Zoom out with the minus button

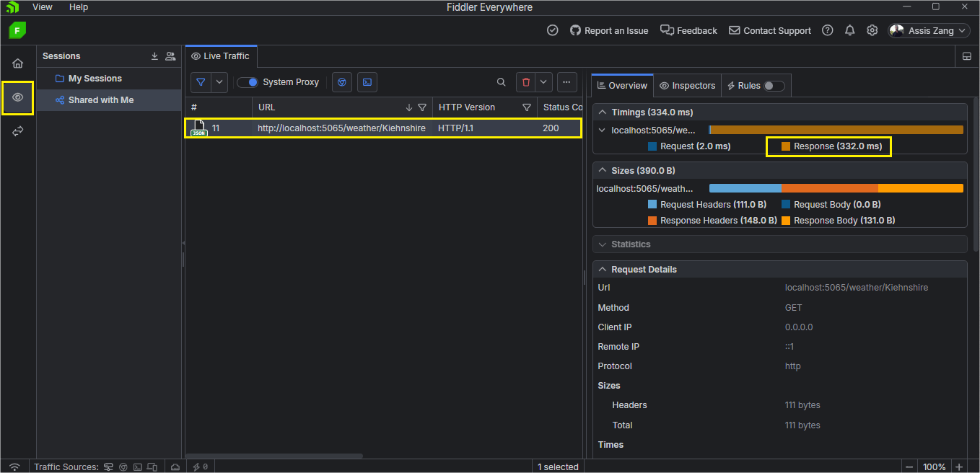tap(909, 467)
